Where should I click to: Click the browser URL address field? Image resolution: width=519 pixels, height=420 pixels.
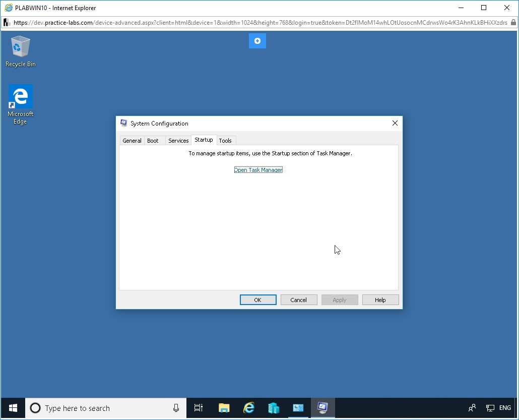pyautogui.click(x=260, y=23)
